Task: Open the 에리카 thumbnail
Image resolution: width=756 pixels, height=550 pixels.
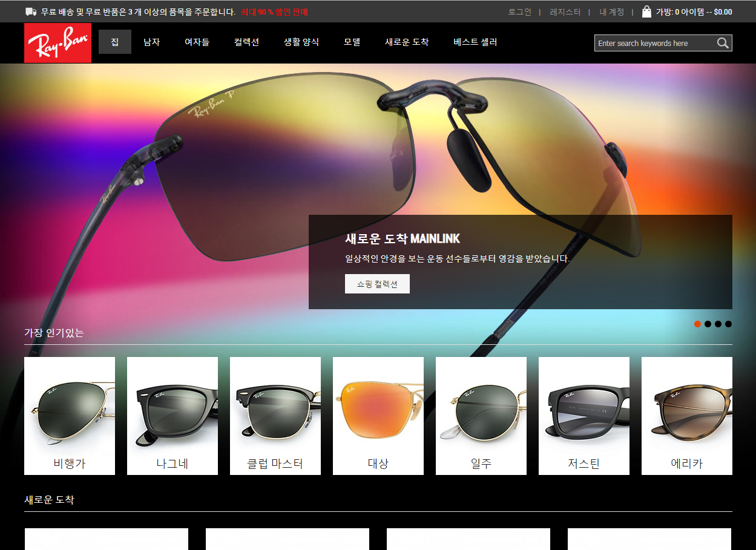Action: click(x=687, y=416)
